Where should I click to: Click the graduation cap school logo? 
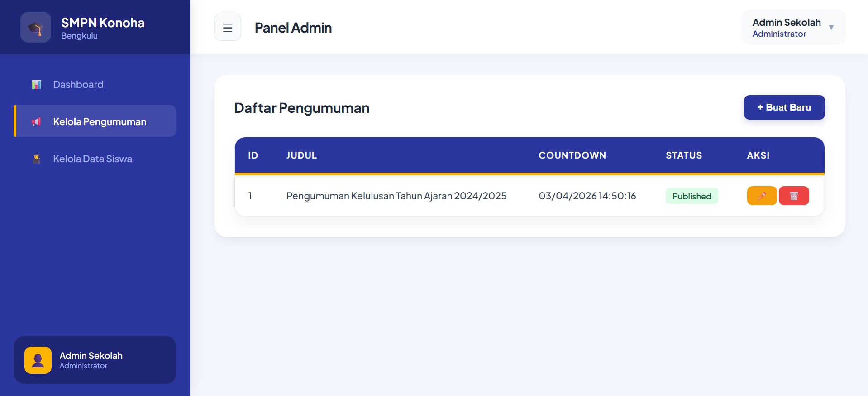[x=36, y=28]
